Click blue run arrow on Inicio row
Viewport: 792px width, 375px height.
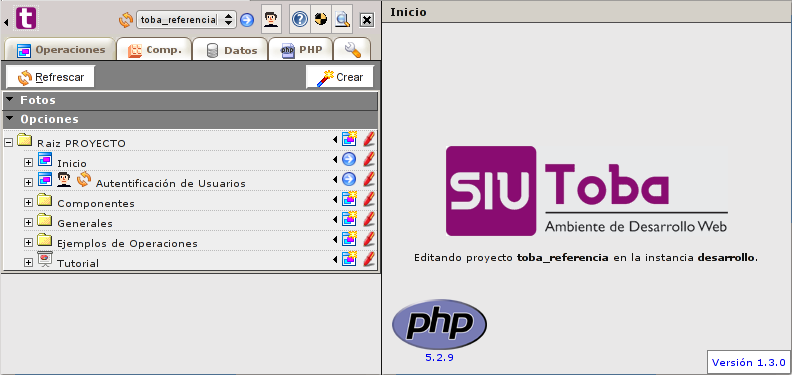[349, 159]
